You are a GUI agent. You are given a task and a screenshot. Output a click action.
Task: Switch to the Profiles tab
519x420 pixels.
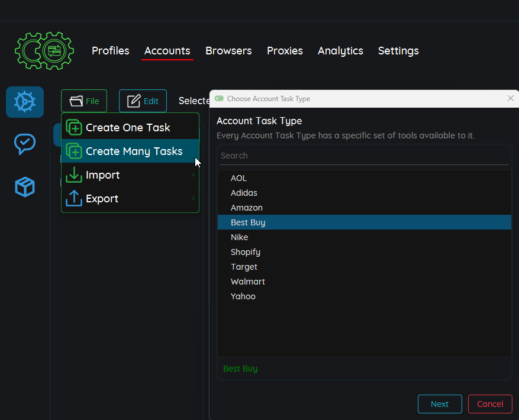(x=110, y=51)
